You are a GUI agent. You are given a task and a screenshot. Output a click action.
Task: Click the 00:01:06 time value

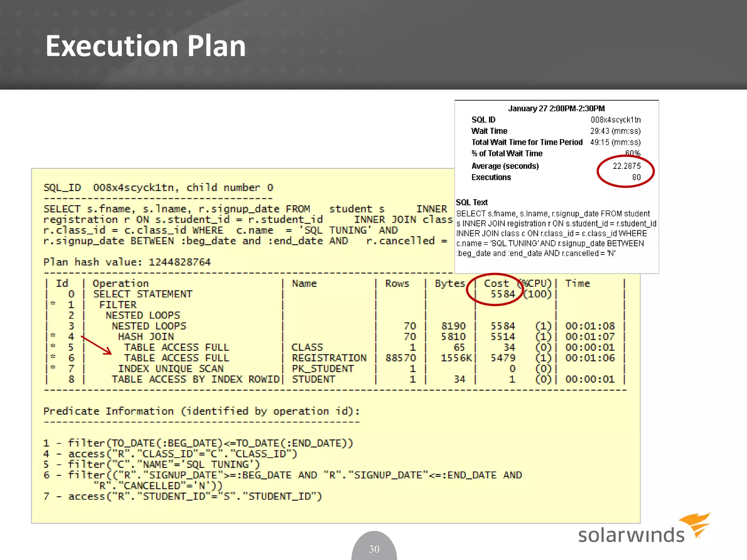tap(590, 358)
